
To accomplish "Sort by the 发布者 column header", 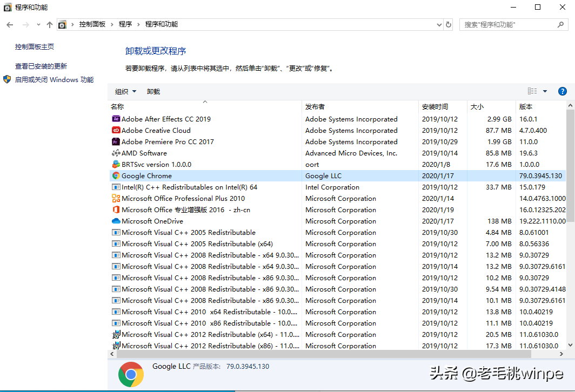I will click(315, 106).
